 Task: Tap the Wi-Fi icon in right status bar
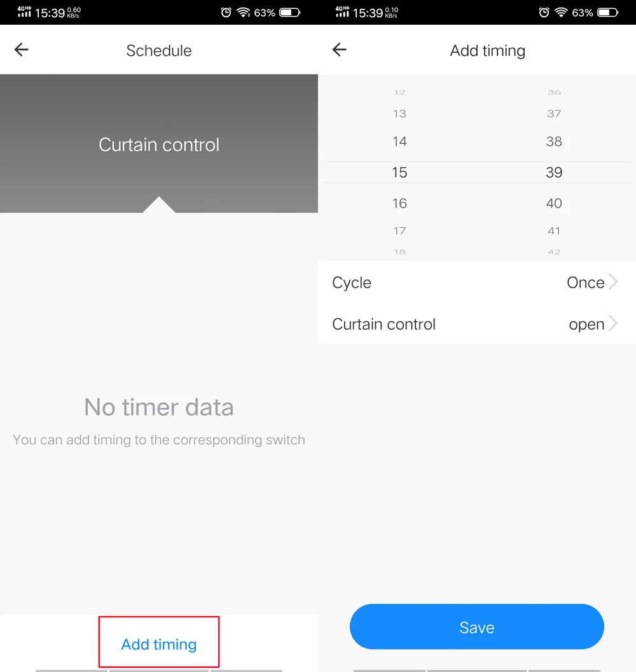(560, 13)
